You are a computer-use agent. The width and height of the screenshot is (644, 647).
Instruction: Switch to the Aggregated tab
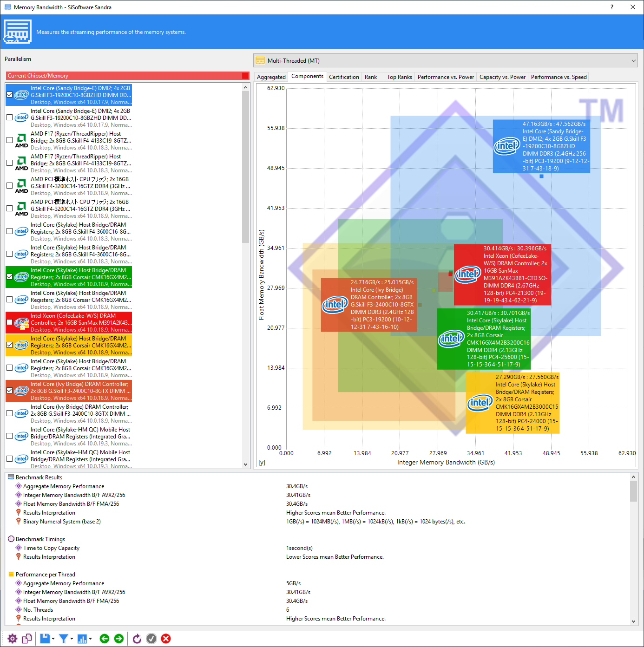pyautogui.click(x=271, y=77)
